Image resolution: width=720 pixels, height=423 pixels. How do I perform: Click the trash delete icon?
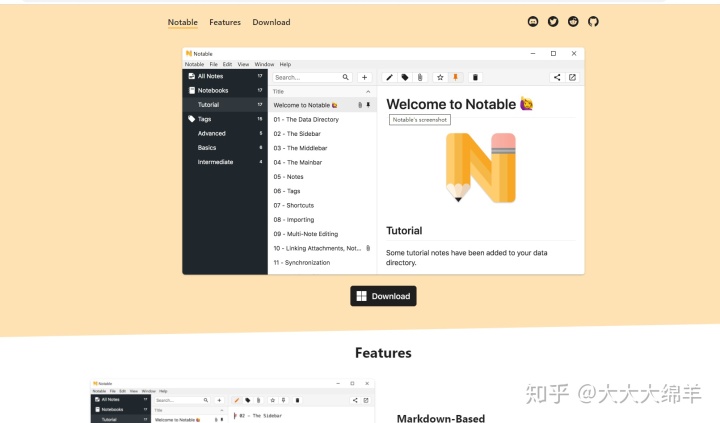475,77
